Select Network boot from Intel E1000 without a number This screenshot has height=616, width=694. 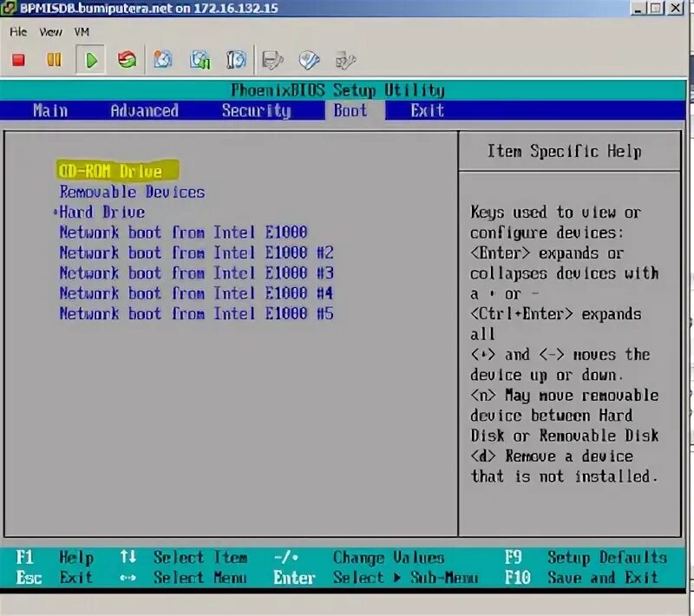(x=183, y=233)
